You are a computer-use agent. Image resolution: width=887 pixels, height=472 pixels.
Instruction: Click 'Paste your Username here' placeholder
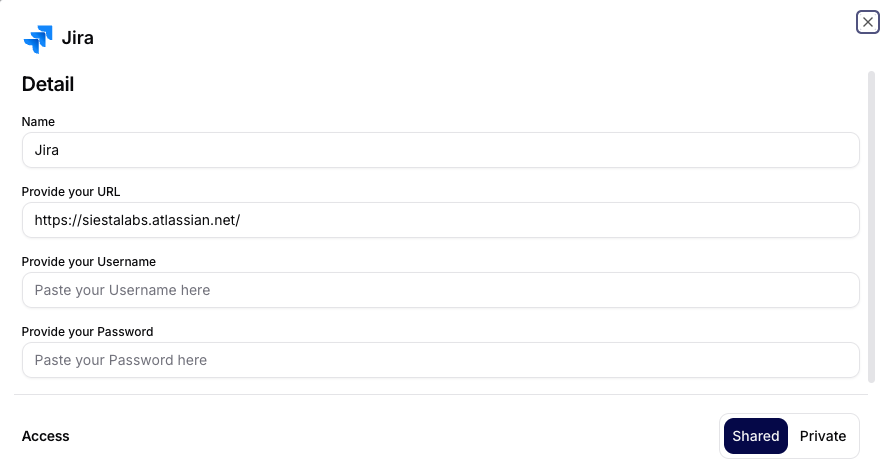[x=122, y=290]
